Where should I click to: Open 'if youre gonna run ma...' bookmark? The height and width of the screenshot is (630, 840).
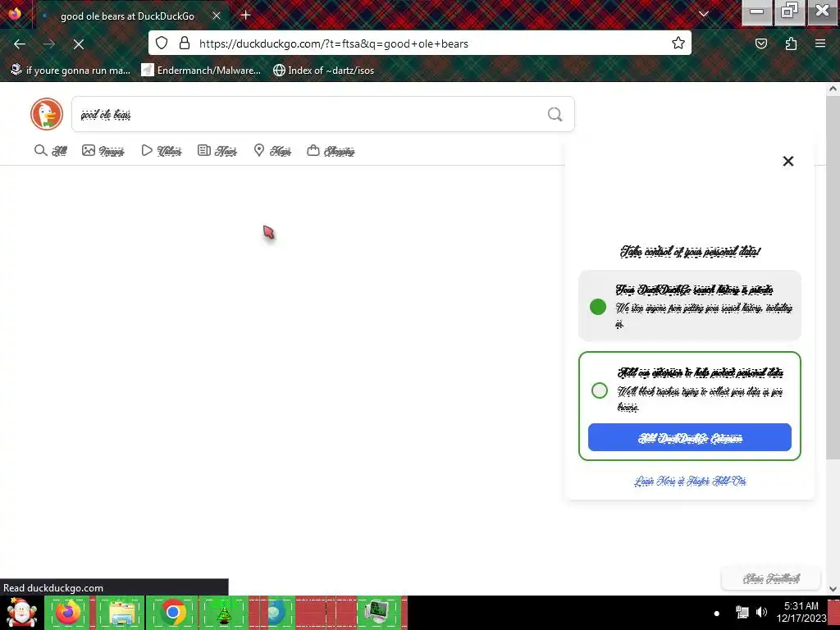pyautogui.click(x=71, y=71)
